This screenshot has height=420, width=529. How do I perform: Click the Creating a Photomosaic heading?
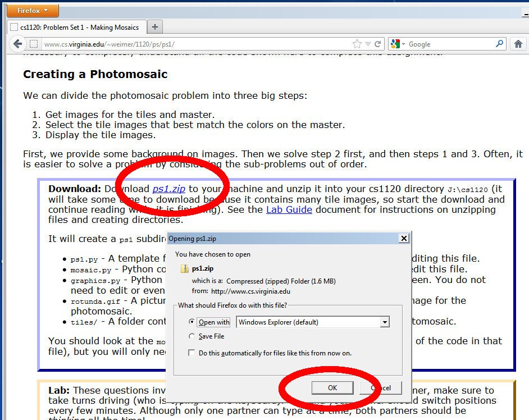tap(95, 74)
